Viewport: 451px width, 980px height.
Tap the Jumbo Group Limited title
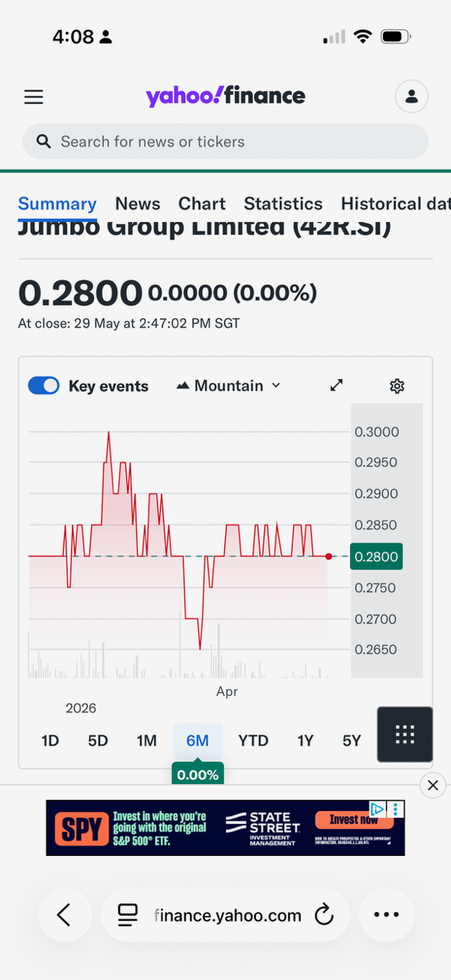tap(204, 228)
